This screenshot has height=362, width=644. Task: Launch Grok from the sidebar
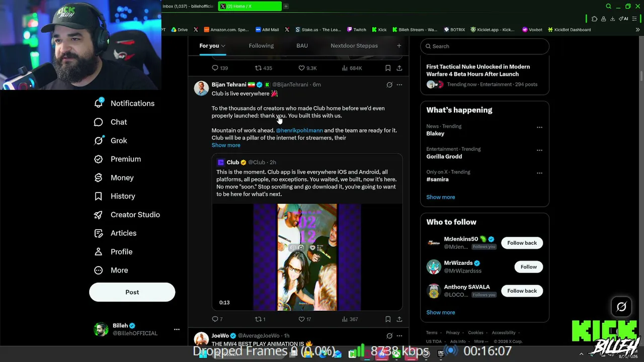click(x=111, y=141)
